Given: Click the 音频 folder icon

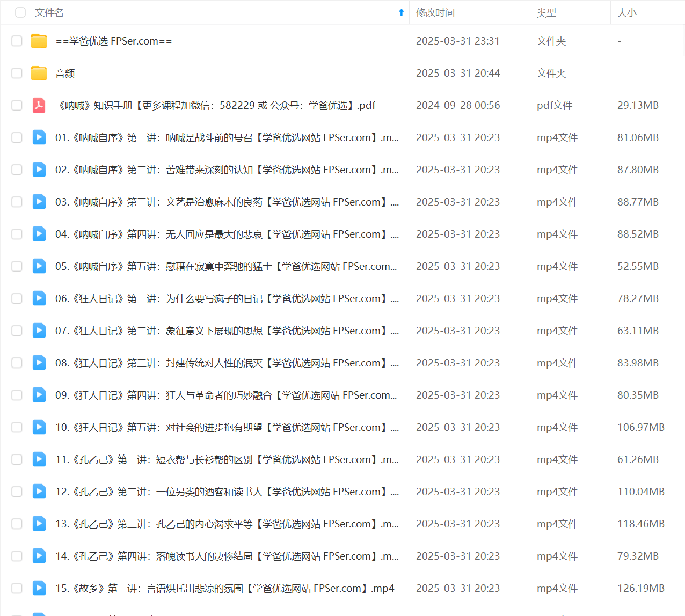Looking at the screenshot, I should pos(39,73).
